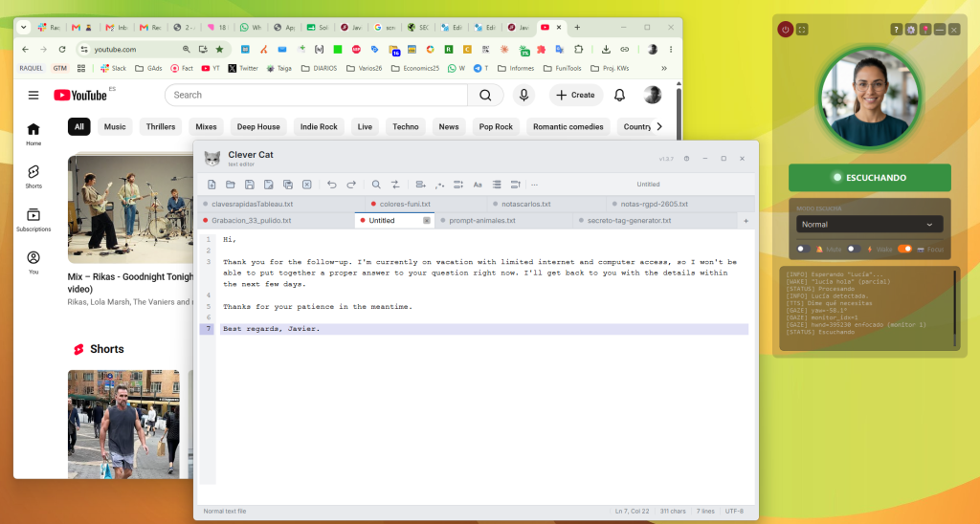Open the replace arrows tool in Clever Cat
This screenshot has width=980, height=524.
coord(395,185)
